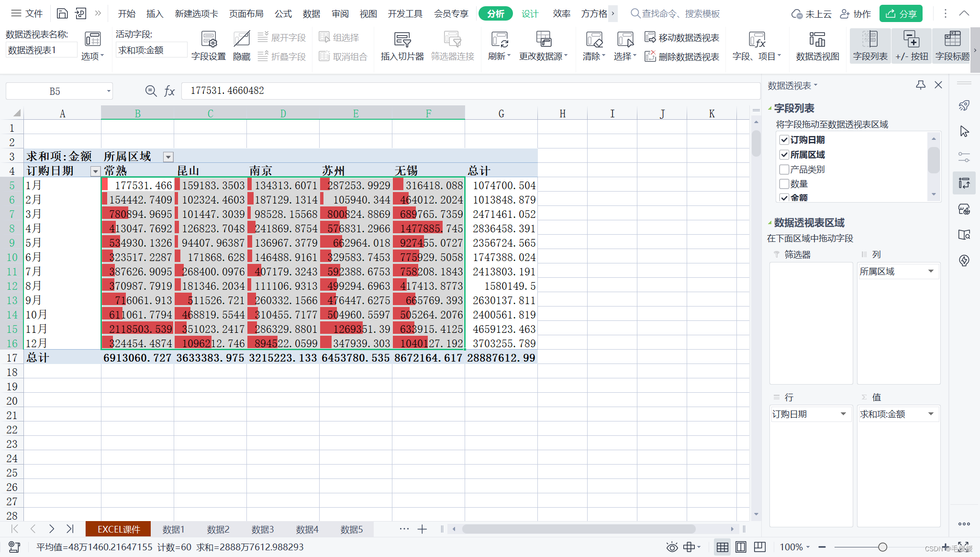This screenshot has width=980, height=557.
Task: Click the zoom slider handle
Action: point(882,547)
